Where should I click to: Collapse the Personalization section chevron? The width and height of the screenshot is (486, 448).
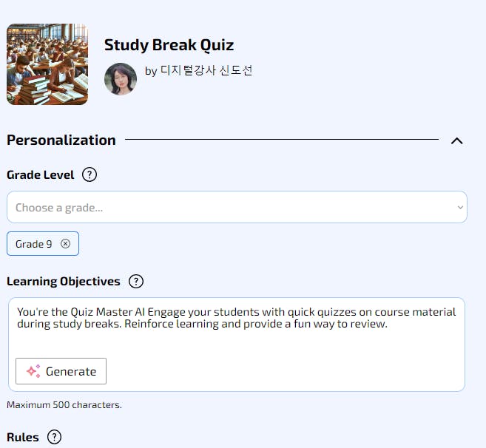(456, 140)
